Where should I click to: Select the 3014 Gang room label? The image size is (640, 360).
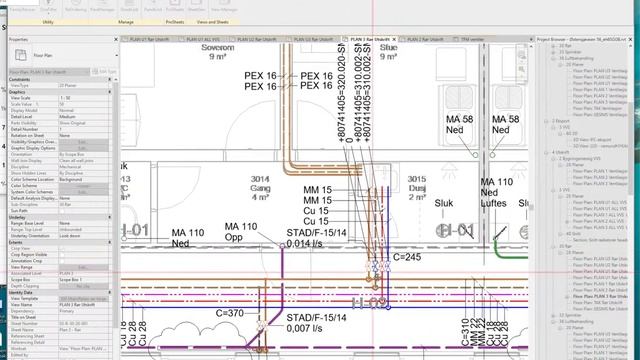(260, 188)
